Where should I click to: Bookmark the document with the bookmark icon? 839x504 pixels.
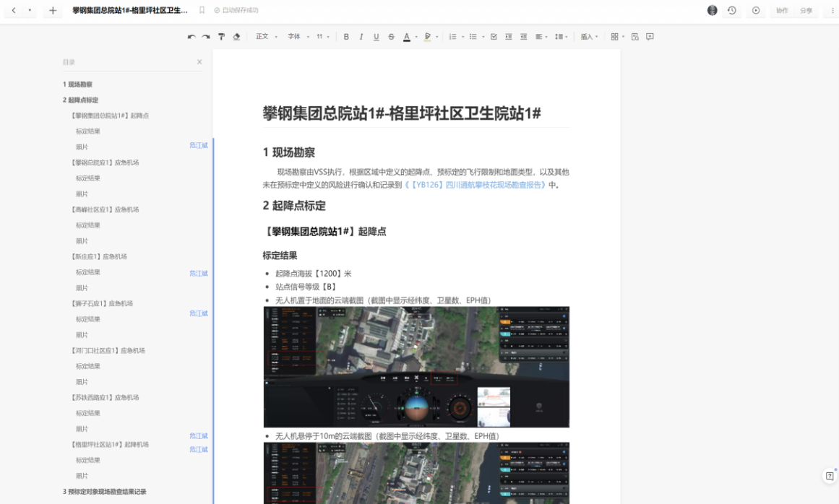click(x=202, y=10)
